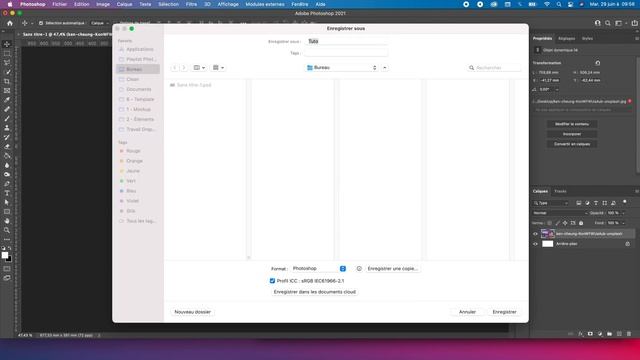
Task: Open the Opacité value dropdown
Action: click(x=623, y=213)
